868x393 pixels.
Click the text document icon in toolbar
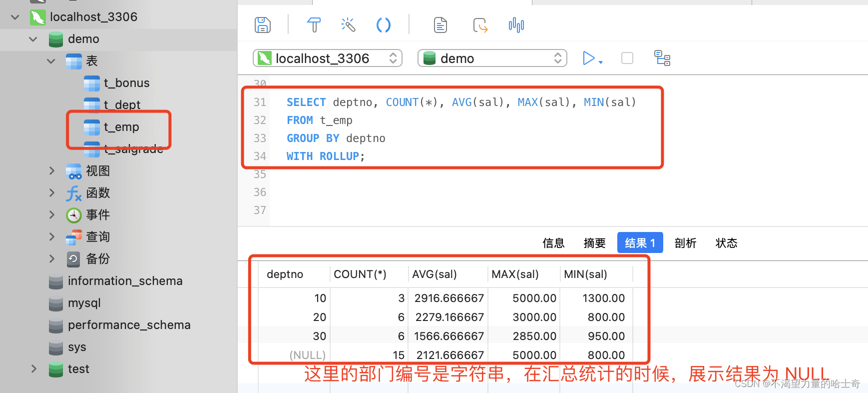(x=440, y=25)
